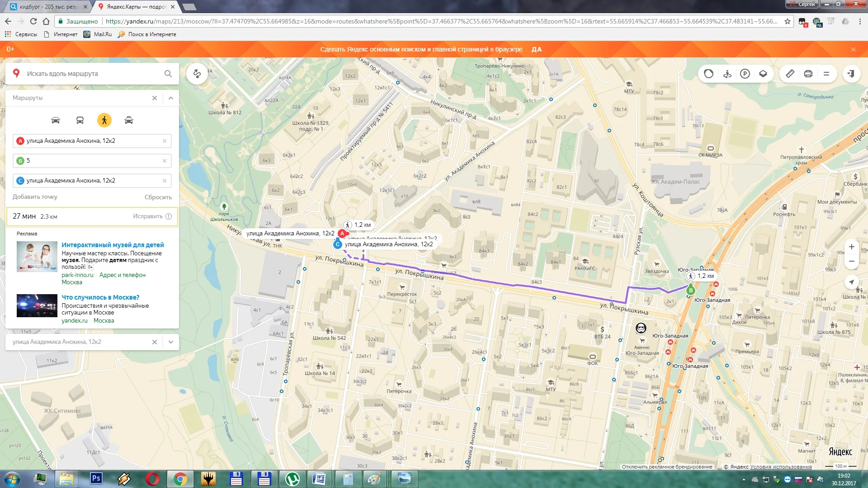Toggle the parking P layer

pos(745,74)
